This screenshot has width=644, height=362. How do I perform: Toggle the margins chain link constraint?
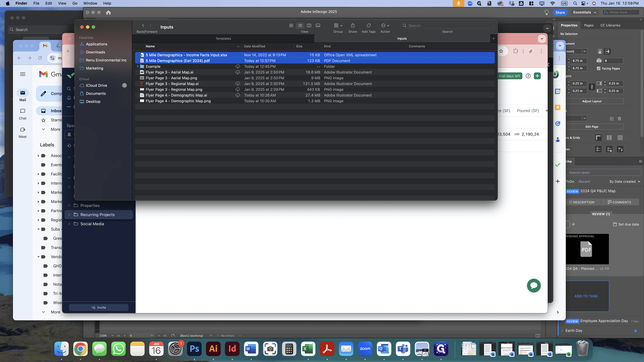592,87
